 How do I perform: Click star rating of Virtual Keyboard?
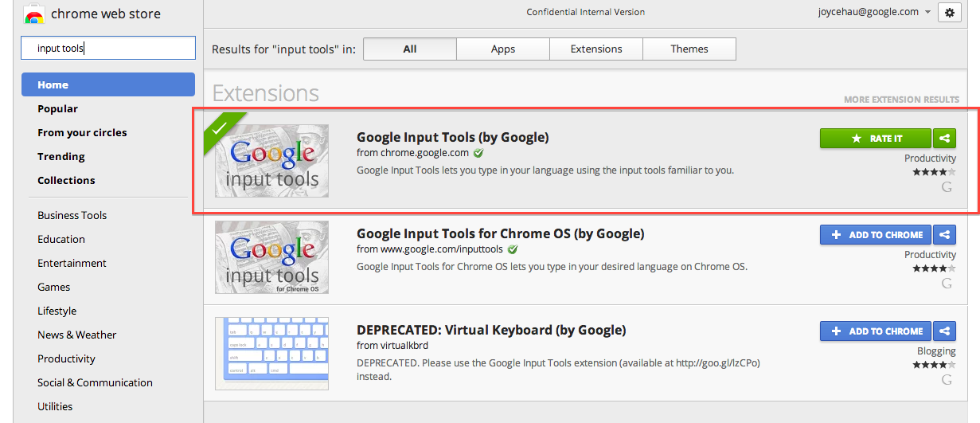tap(934, 365)
